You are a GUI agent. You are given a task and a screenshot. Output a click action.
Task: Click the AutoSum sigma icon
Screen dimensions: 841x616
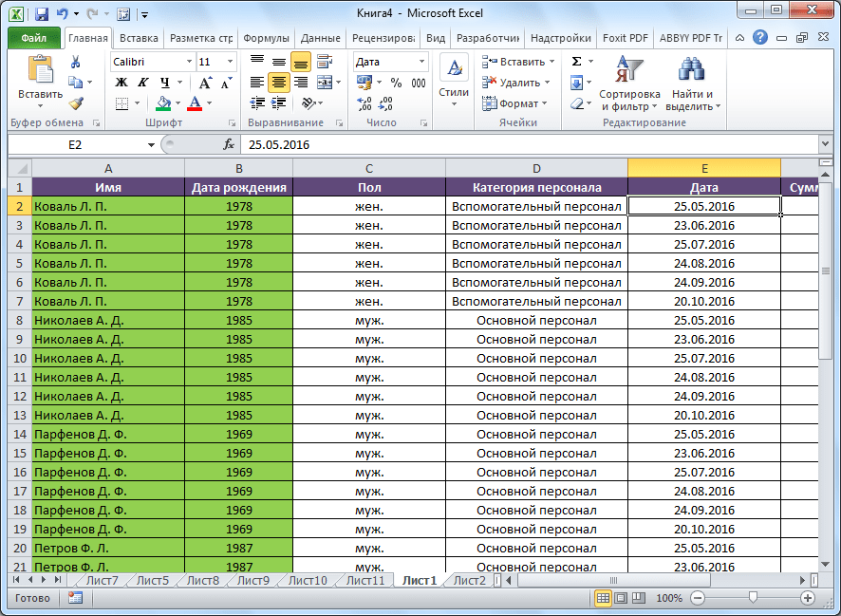tap(576, 62)
